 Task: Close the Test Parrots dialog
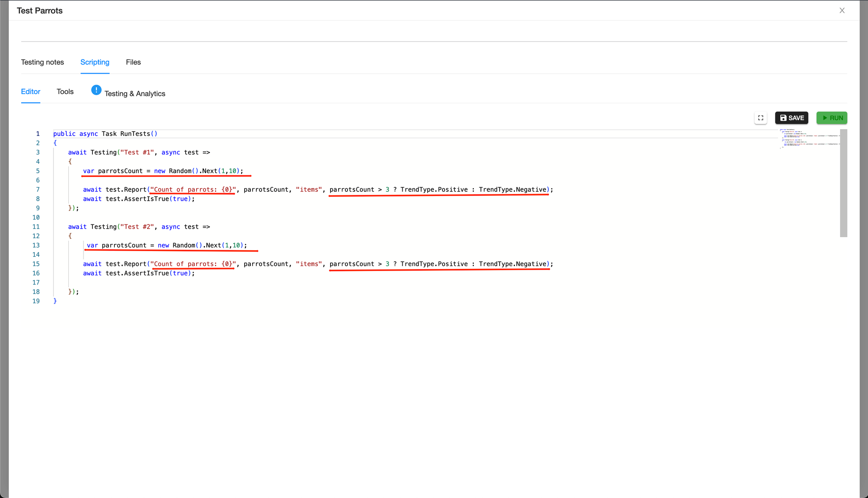tap(842, 11)
